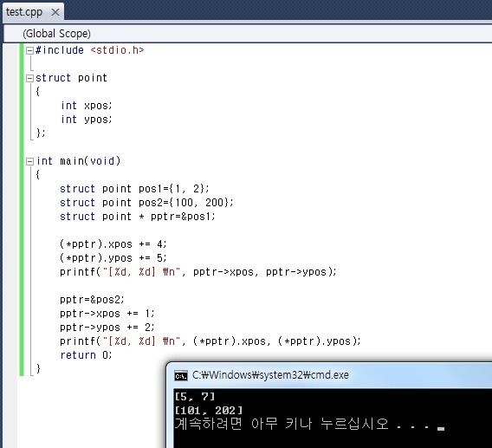This screenshot has width=492, height=448.
Task: Click the 'pptr=&pos2;' line
Action: click(92, 300)
